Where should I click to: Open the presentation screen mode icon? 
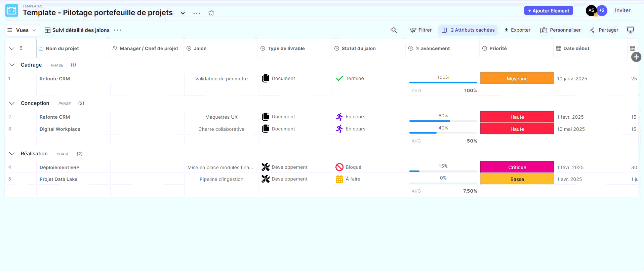pyautogui.click(x=630, y=30)
